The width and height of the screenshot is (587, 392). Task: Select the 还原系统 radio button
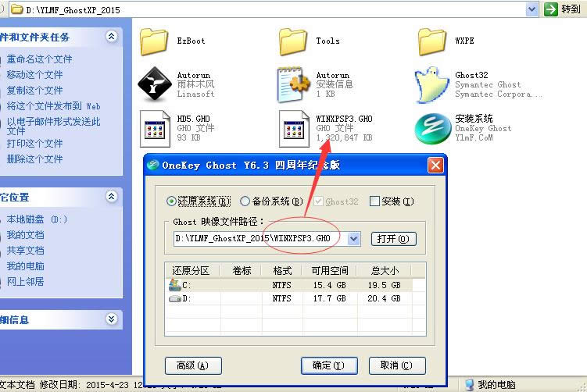tap(173, 201)
